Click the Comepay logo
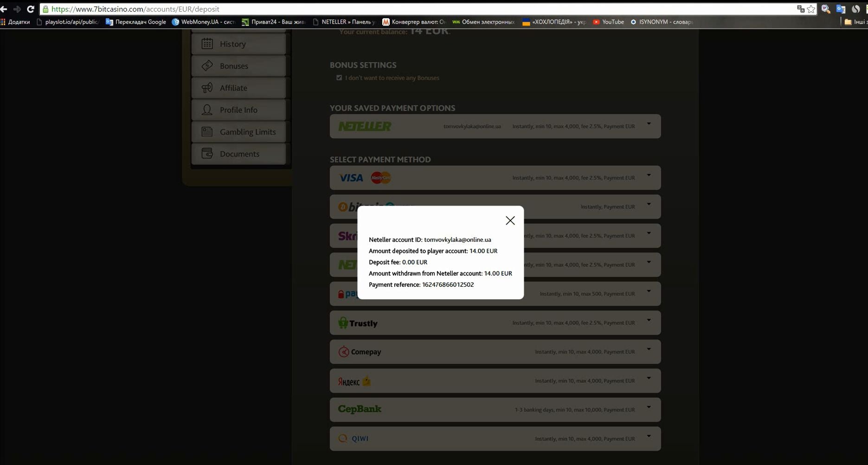This screenshot has height=465, width=868. click(360, 352)
